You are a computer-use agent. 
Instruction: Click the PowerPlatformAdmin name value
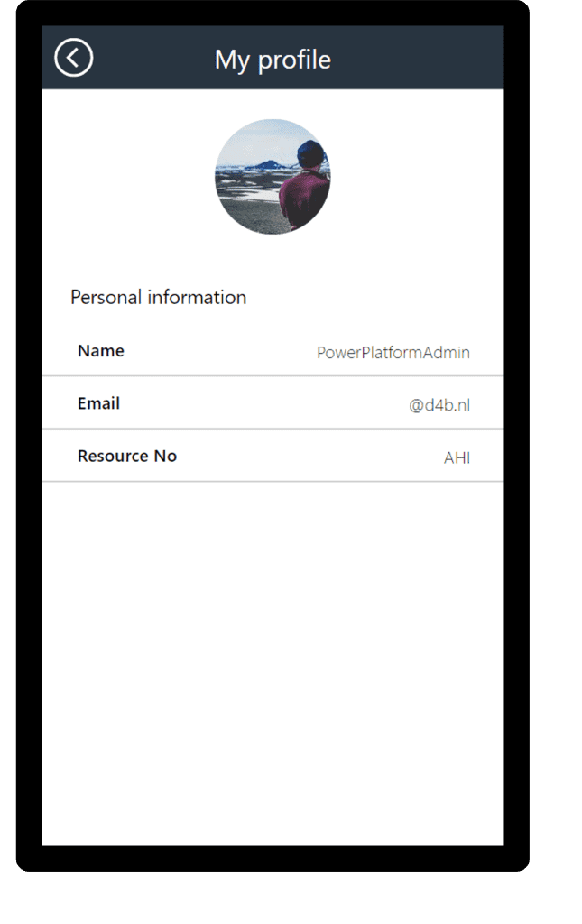click(x=393, y=353)
